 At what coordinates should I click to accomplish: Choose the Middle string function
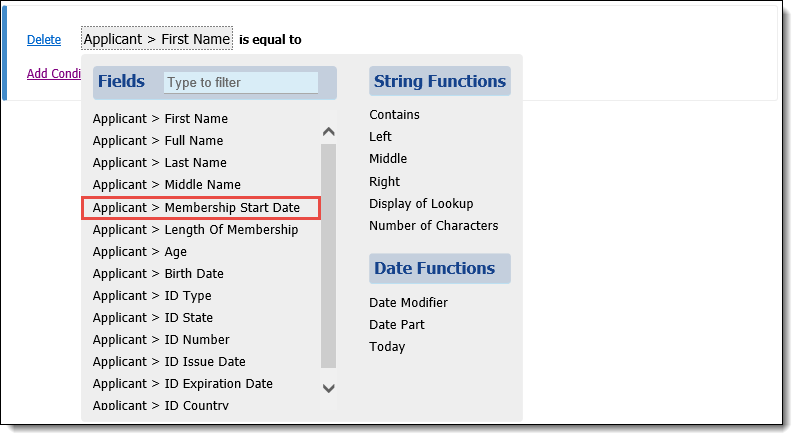click(x=388, y=159)
